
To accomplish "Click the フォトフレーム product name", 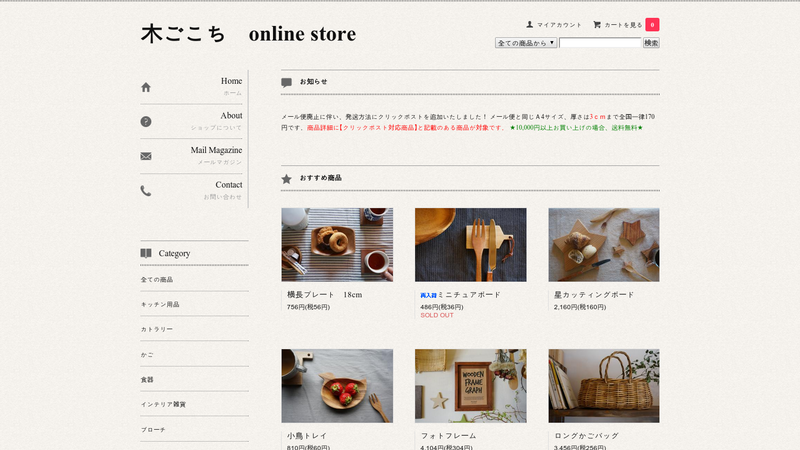I will (448, 436).
